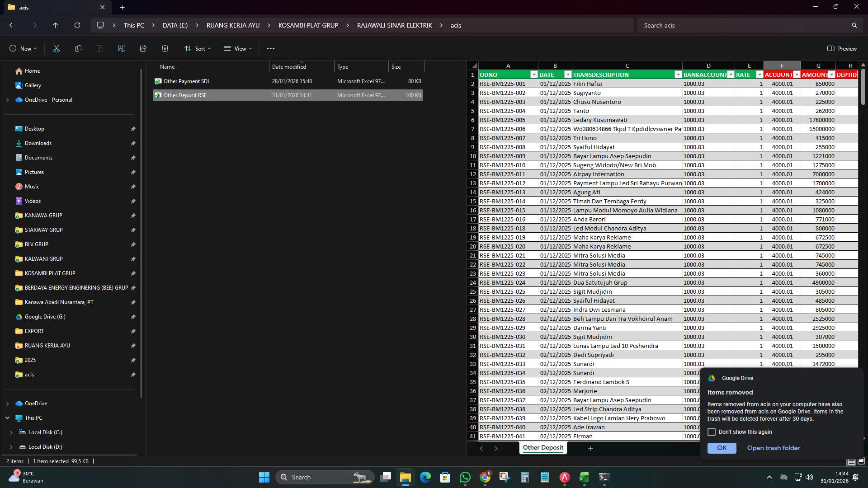Expand the This PC tree item
Viewport: 868px width, 488px height.
8,418
